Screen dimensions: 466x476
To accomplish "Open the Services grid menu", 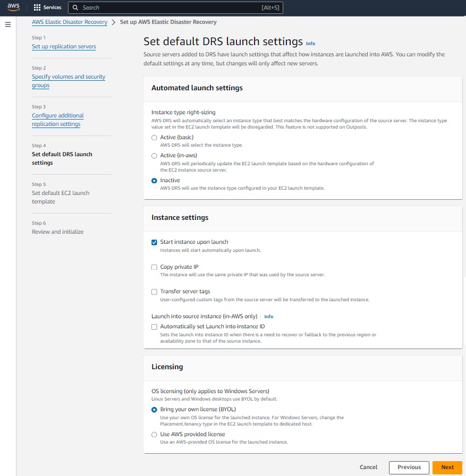I will (47, 7).
